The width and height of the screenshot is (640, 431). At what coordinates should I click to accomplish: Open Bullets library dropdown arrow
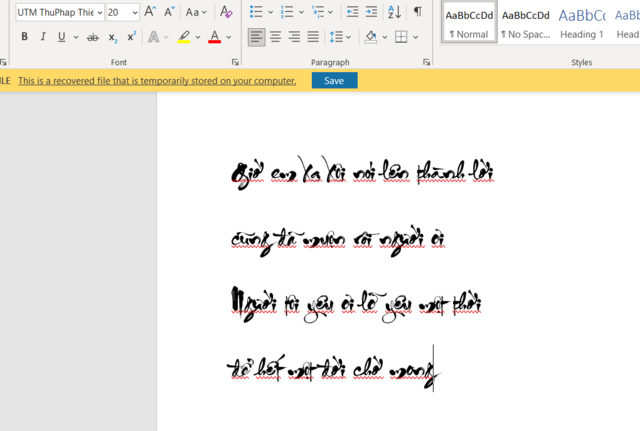(x=270, y=12)
